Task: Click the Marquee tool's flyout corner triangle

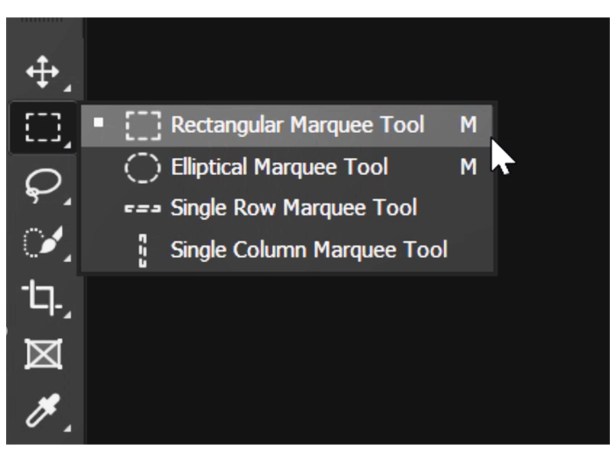Action: coord(66,145)
